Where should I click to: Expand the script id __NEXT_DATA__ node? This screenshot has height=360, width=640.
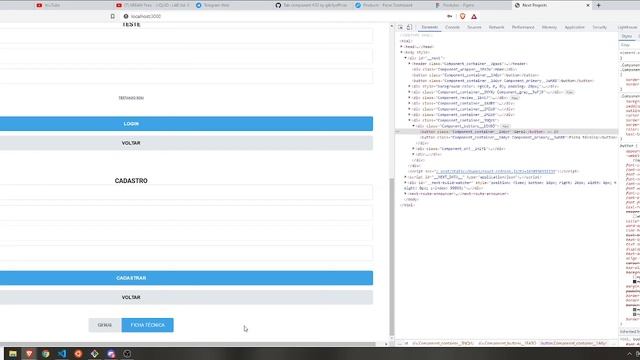406,177
